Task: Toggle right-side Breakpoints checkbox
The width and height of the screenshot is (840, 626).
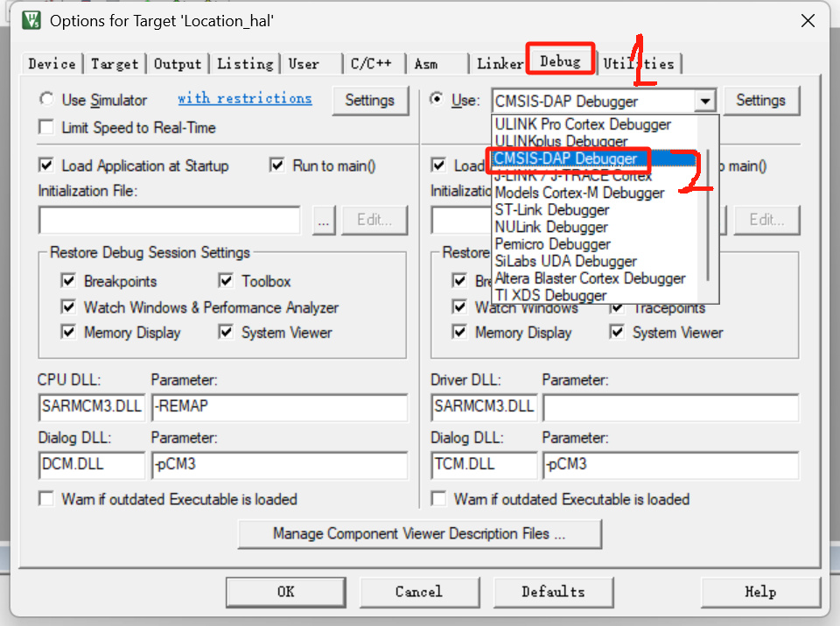Action: [x=459, y=280]
